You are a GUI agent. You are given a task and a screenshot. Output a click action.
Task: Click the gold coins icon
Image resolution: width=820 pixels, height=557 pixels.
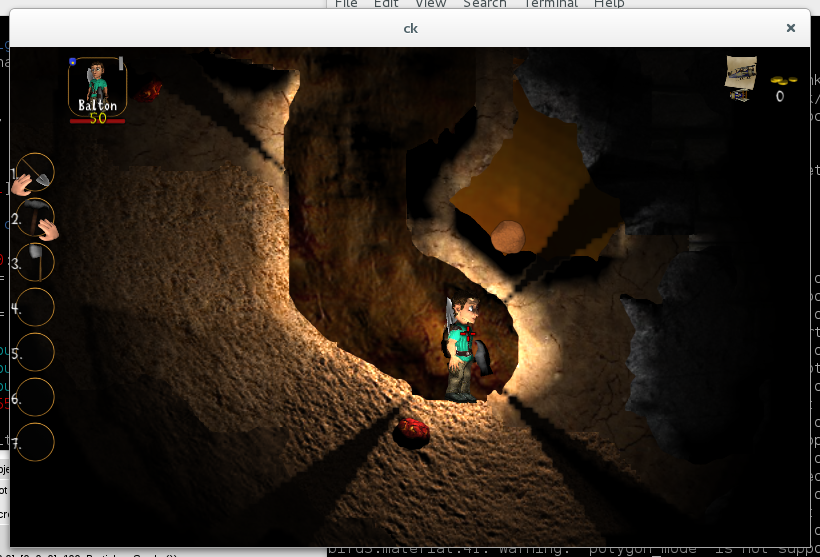(x=783, y=80)
